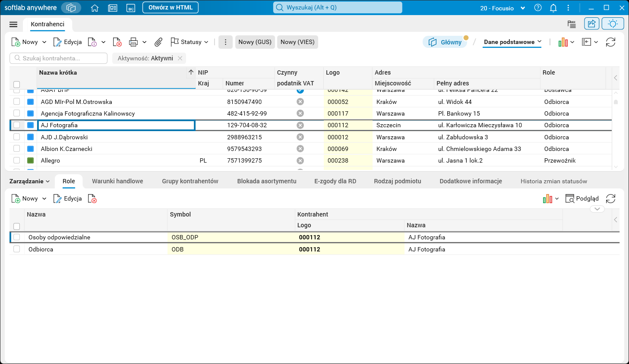
Task: Click the Otwórz w HTML button
Action: click(x=170, y=7)
